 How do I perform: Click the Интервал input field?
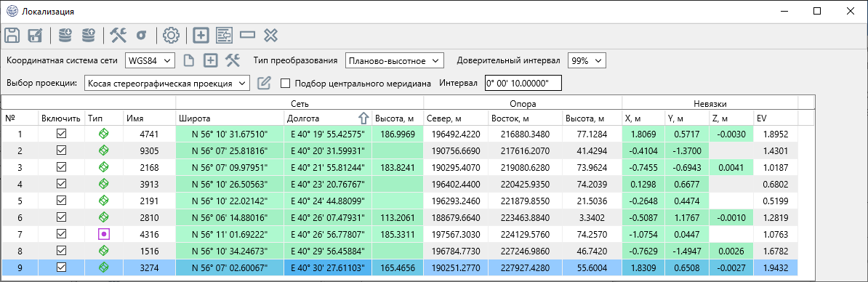pyautogui.click(x=523, y=84)
